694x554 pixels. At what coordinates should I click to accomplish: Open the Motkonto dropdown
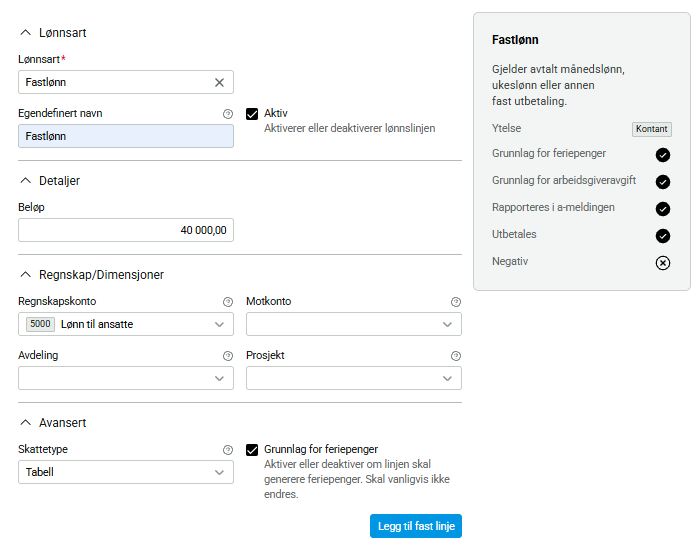tap(354, 324)
